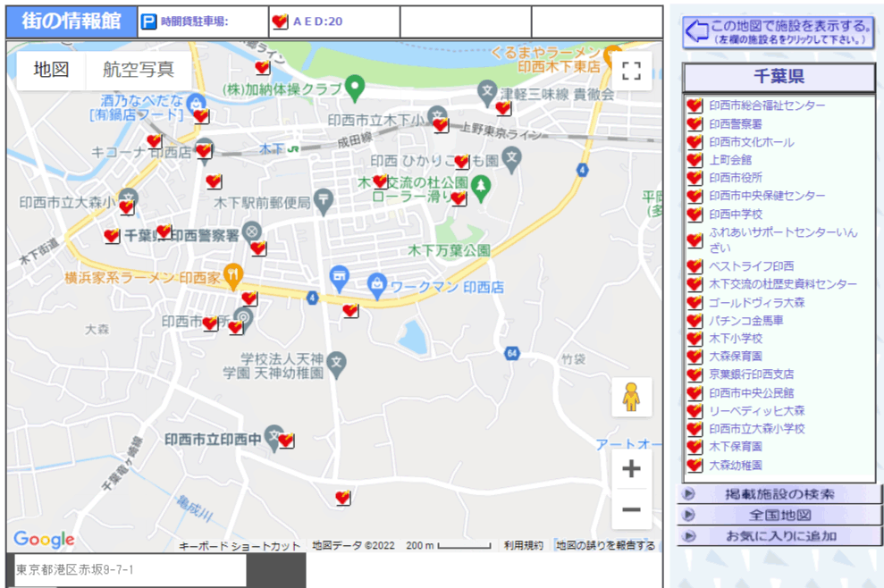This screenshot has width=884, height=588.
Task: Click the southernmost AED marker on map
Action: click(x=342, y=498)
